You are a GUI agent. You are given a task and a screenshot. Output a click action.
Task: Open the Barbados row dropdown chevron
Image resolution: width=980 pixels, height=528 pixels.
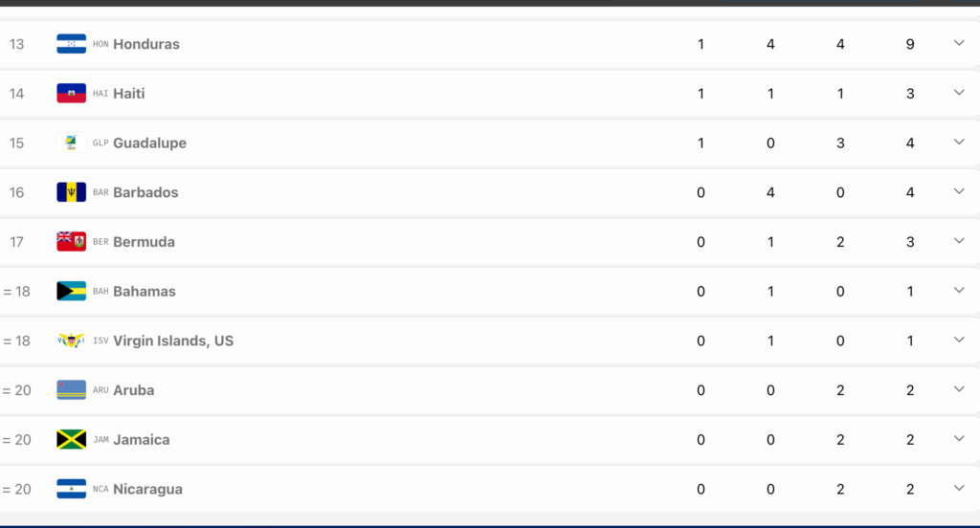tap(959, 191)
